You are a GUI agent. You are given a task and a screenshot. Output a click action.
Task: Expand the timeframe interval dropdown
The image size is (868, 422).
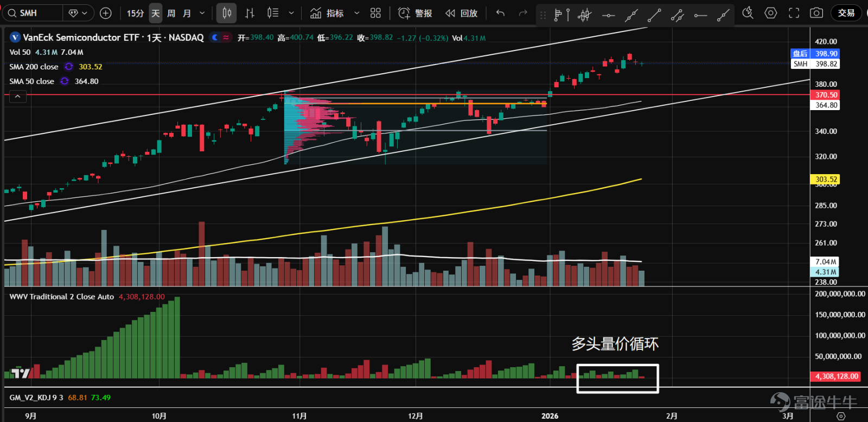click(202, 13)
